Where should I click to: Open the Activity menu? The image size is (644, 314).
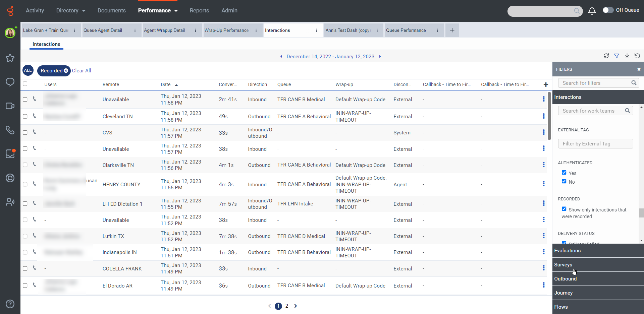(x=35, y=11)
